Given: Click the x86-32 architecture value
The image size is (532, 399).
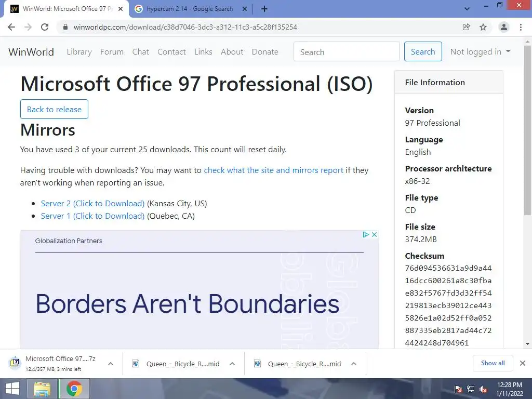Looking at the screenshot, I should (417, 181).
